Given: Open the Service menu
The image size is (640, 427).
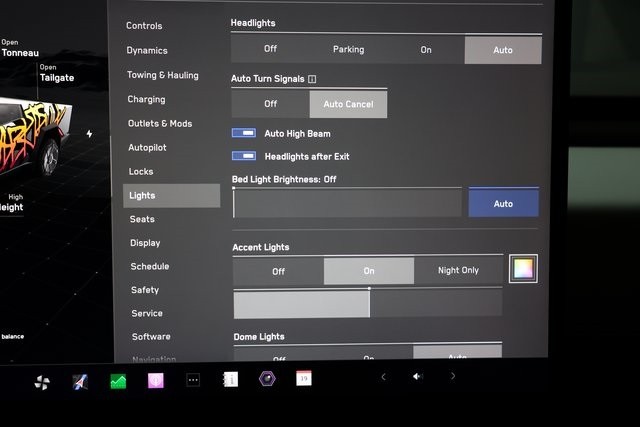Looking at the screenshot, I should point(147,313).
